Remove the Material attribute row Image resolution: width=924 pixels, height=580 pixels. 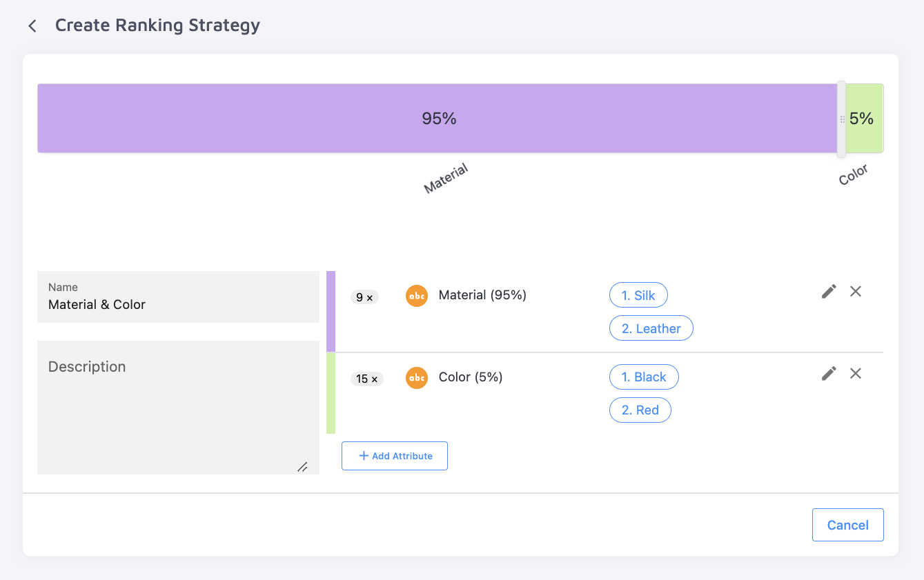click(856, 292)
